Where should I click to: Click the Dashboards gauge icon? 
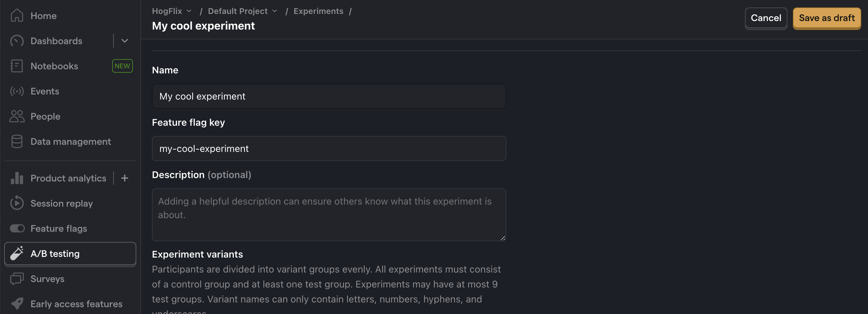[x=17, y=41]
